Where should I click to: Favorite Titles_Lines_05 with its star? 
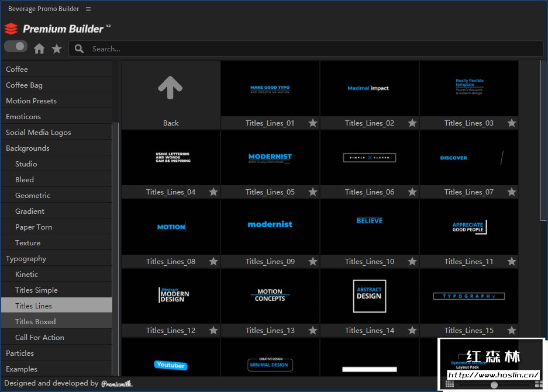313,192
